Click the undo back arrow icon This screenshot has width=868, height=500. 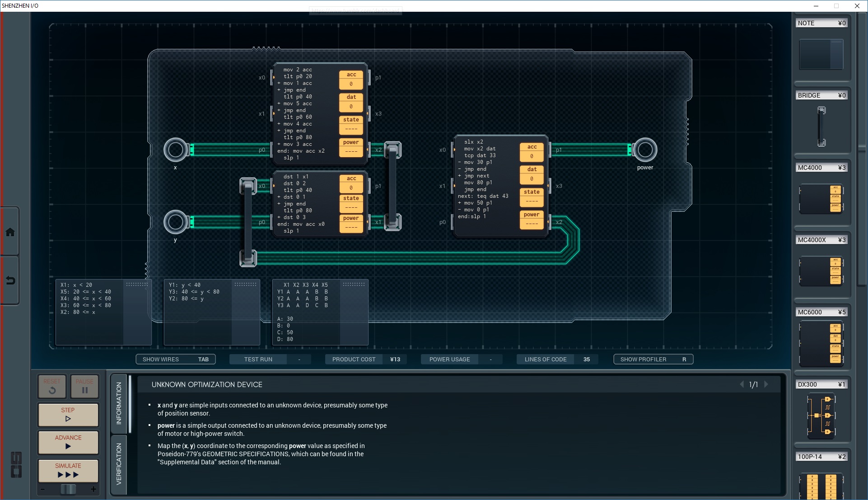tap(10, 280)
